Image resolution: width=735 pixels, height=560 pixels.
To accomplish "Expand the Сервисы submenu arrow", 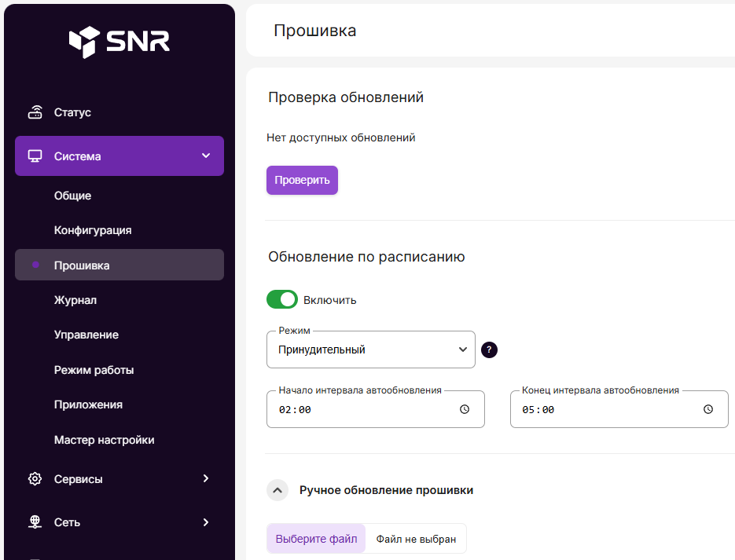I will [x=206, y=478].
